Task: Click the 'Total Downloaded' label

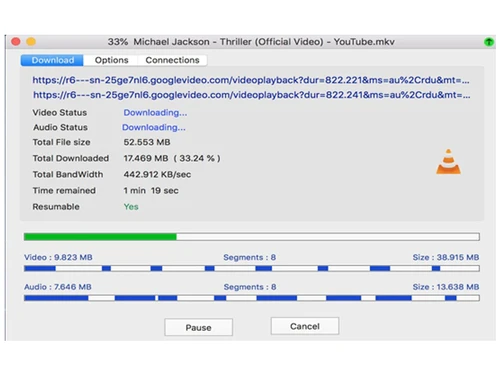Action: click(x=71, y=158)
